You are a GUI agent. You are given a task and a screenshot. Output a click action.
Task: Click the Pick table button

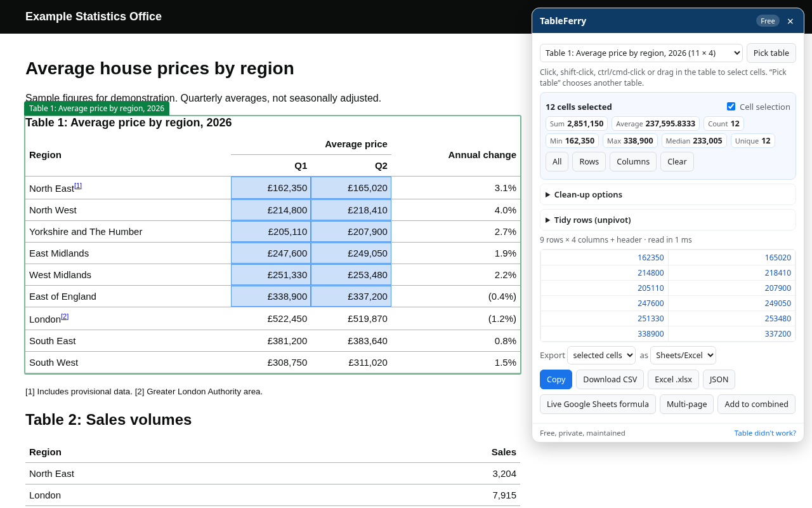(771, 53)
